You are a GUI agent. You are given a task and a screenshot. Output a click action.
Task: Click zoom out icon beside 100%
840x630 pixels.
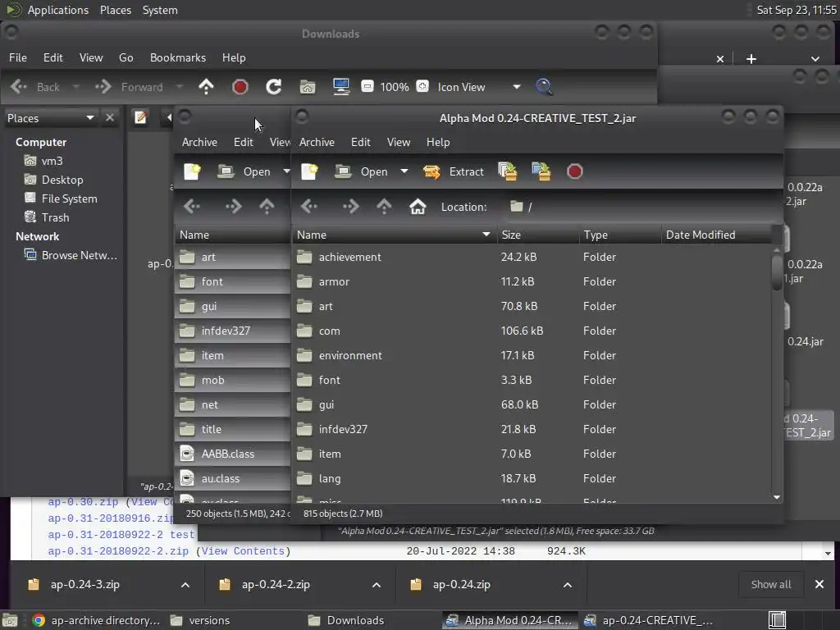click(x=367, y=86)
